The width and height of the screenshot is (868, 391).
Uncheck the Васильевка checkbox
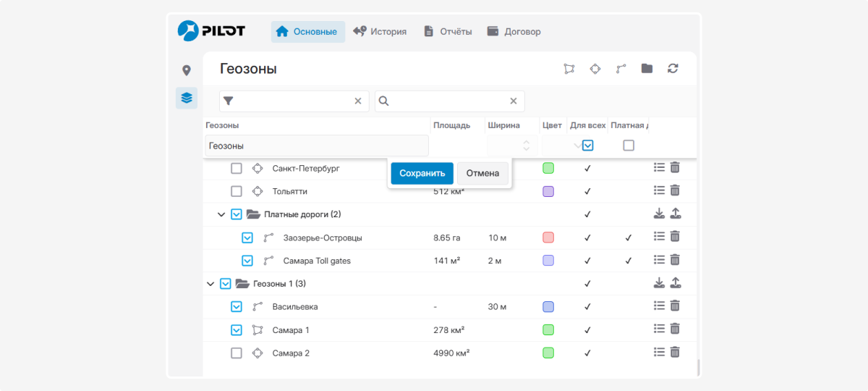click(237, 307)
